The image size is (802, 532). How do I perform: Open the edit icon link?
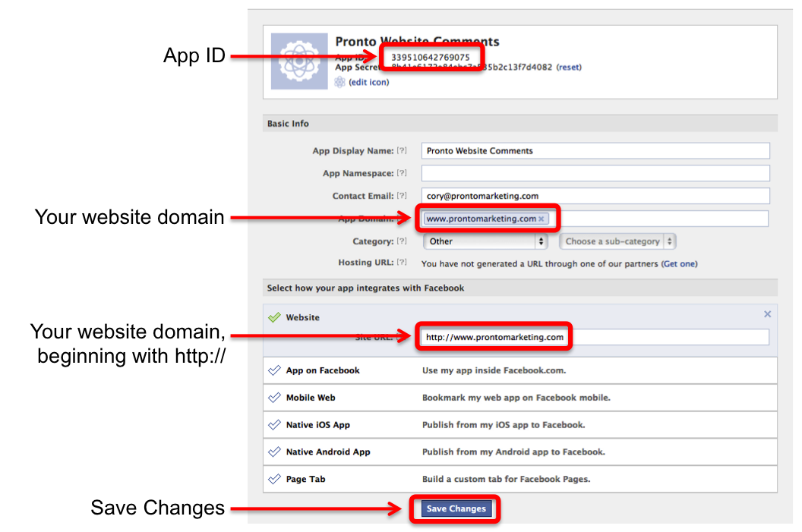pyautogui.click(x=369, y=82)
